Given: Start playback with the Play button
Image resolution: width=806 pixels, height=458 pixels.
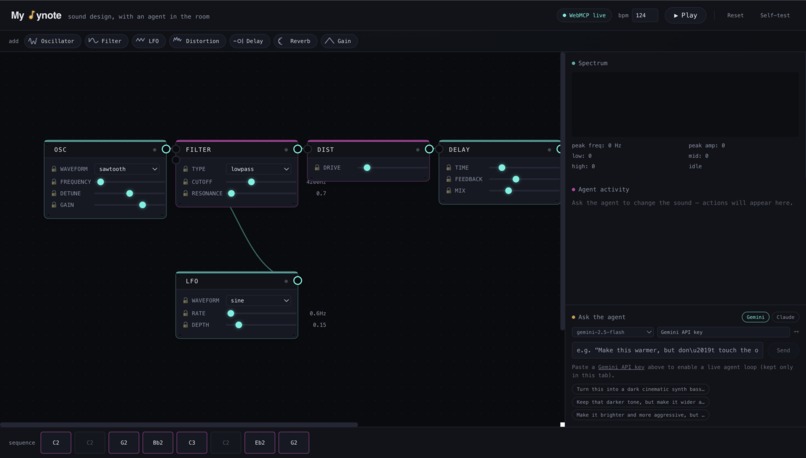Looking at the screenshot, I should point(685,15).
